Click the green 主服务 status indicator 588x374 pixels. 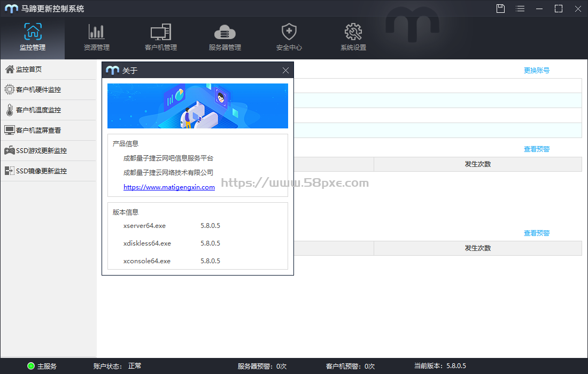point(31,366)
